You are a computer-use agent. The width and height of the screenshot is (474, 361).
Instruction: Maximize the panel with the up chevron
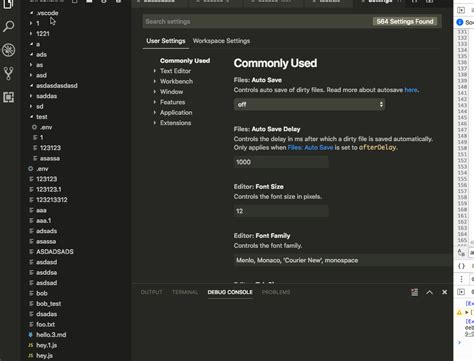[x=429, y=292]
